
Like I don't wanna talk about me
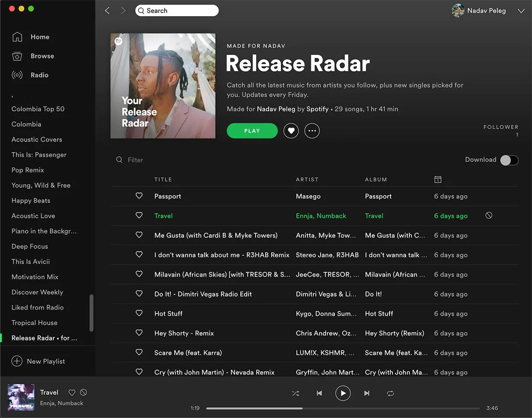(139, 255)
